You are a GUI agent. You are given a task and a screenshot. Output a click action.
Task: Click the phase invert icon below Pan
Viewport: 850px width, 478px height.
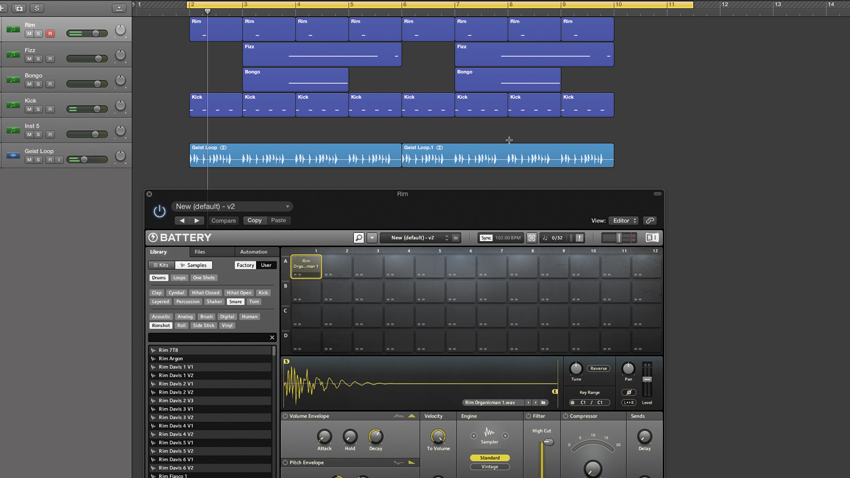628,392
